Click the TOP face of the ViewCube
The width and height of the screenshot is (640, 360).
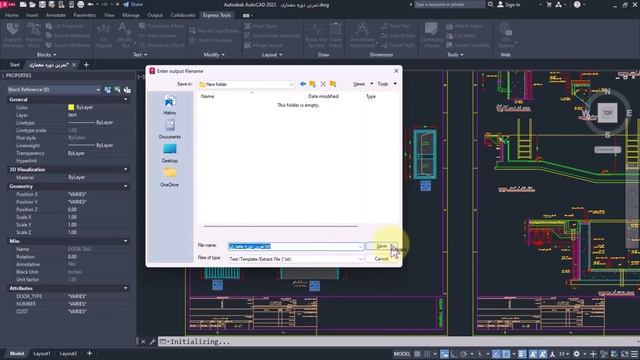click(x=608, y=113)
